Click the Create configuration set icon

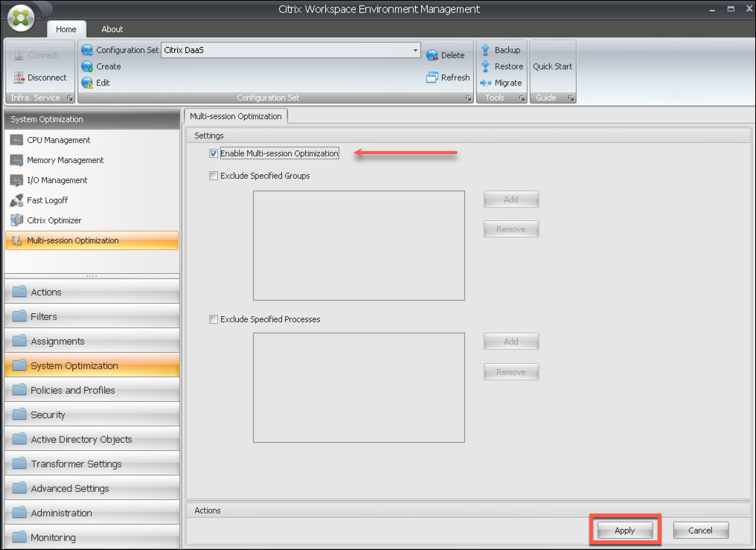tap(87, 66)
